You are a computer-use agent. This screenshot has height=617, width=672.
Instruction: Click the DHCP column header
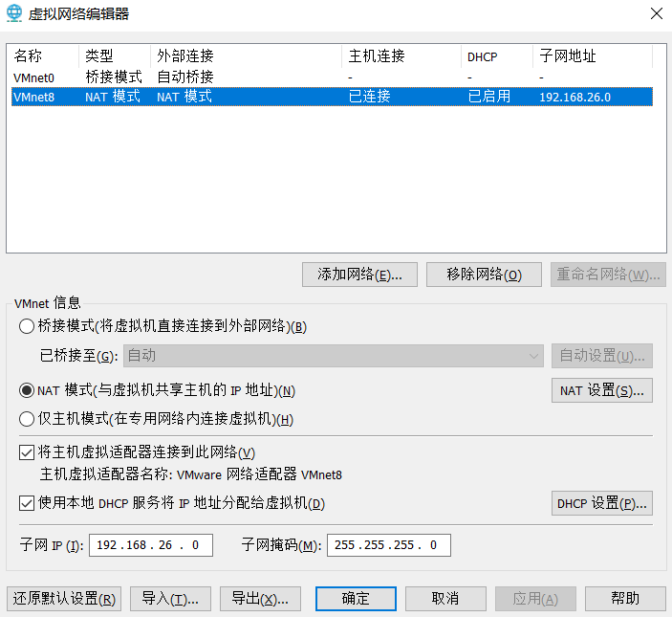click(x=497, y=56)
